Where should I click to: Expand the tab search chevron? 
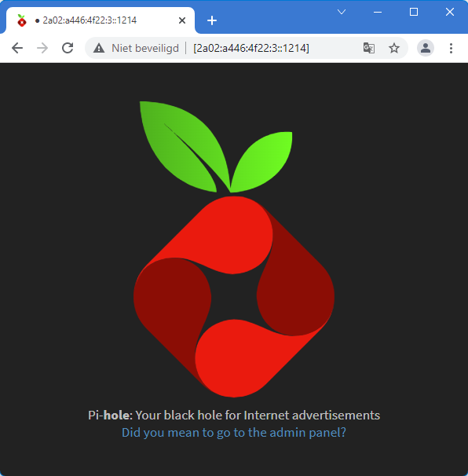[342, 12]
